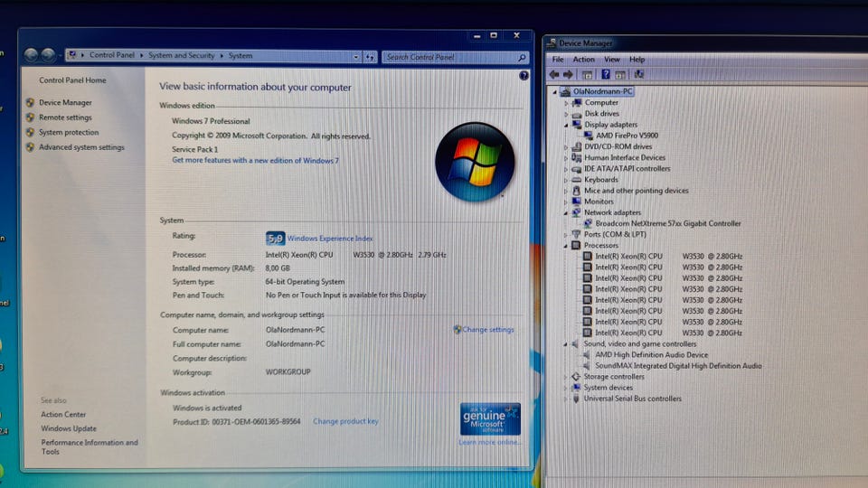
Task: Select System devices
Action: [x=608, y=388]
